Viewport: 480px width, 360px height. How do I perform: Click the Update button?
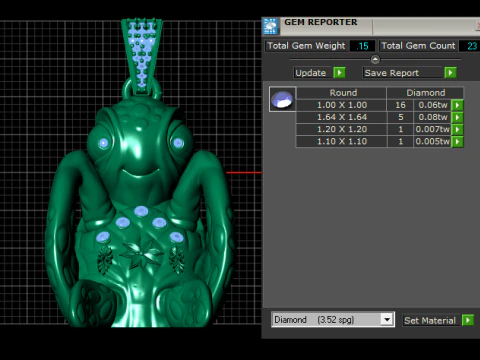tap(313, 73)
